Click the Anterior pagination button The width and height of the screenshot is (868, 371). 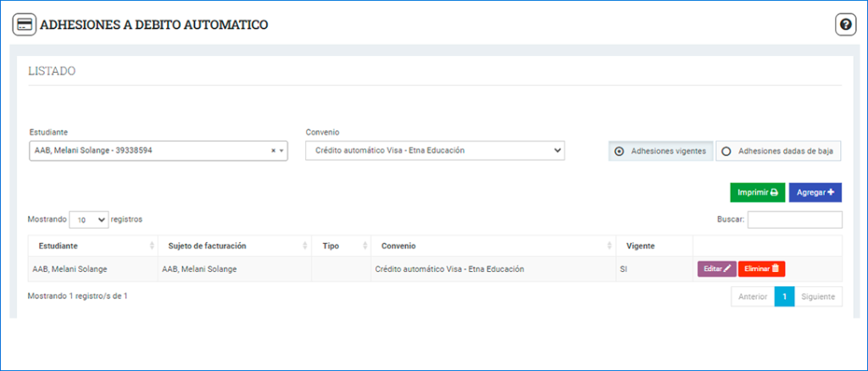click(x=753, y=296)
